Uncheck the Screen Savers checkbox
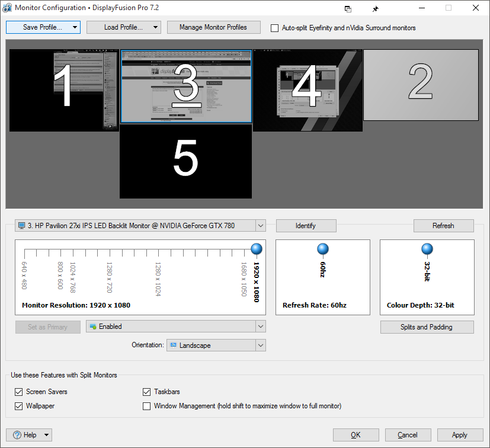The image size is (490, 448). [x=18, y=392]
